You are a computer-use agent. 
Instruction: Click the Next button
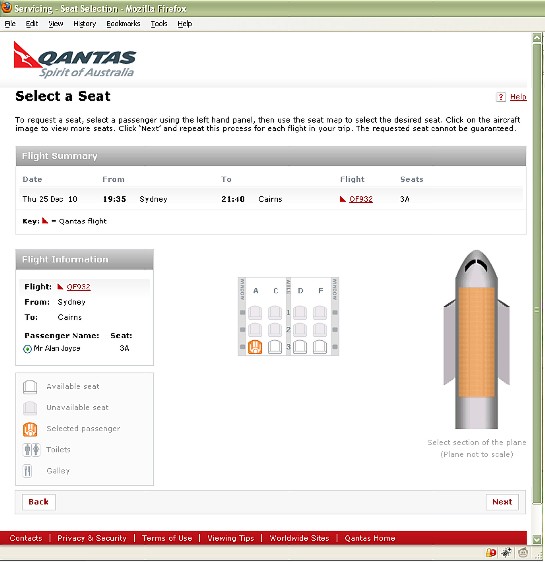[x=502, y=502]
